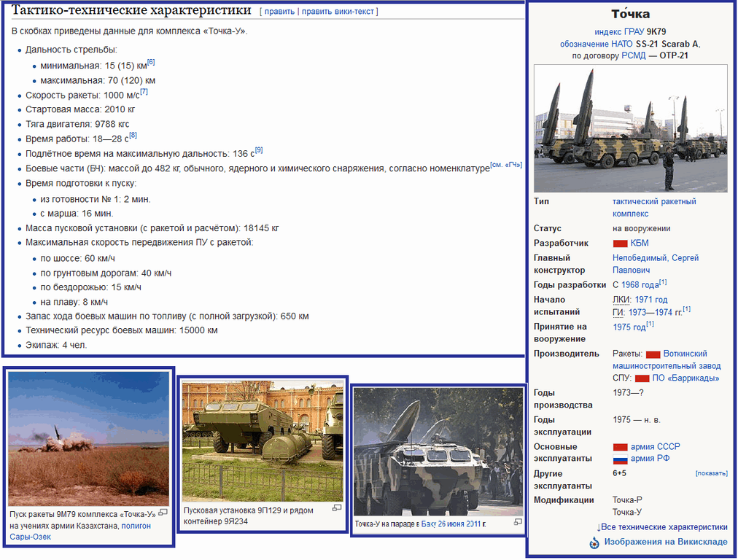This screenshot has height=560, width=738.
Task: Open the «1975 год» adoption link
Action: click(x=629, y=327)
